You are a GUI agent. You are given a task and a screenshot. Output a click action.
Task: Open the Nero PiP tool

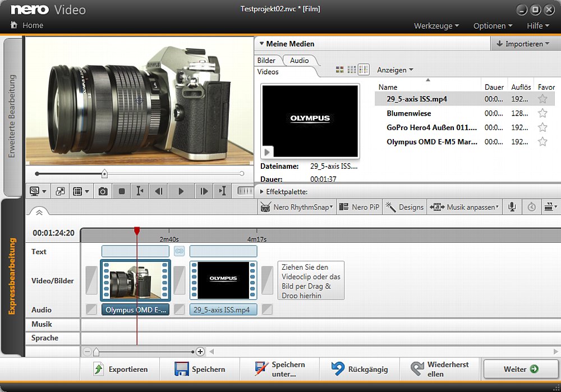(360, 207)
